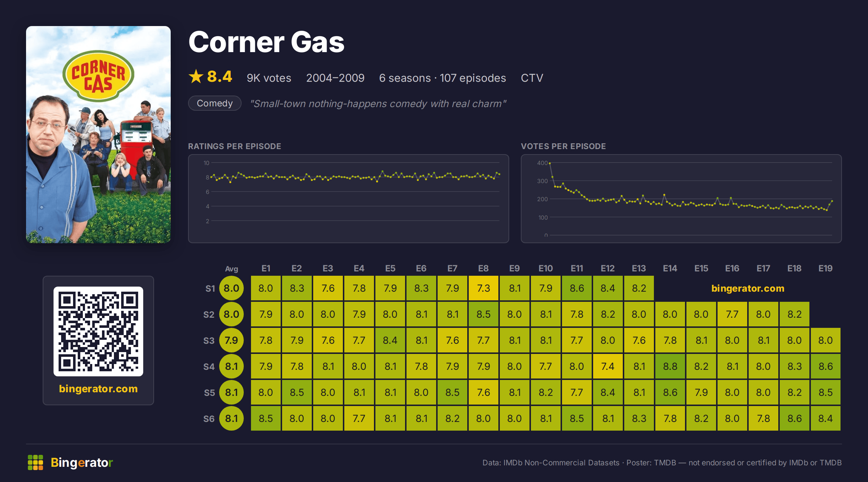Click the E1 column header
Viewport: 868px width, 482px height.
(x=266, y=269)
